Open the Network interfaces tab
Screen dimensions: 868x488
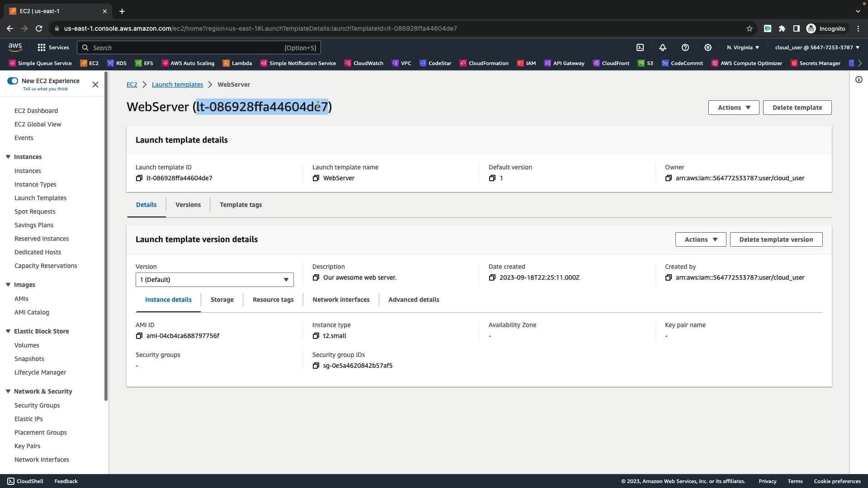(341, 300)
